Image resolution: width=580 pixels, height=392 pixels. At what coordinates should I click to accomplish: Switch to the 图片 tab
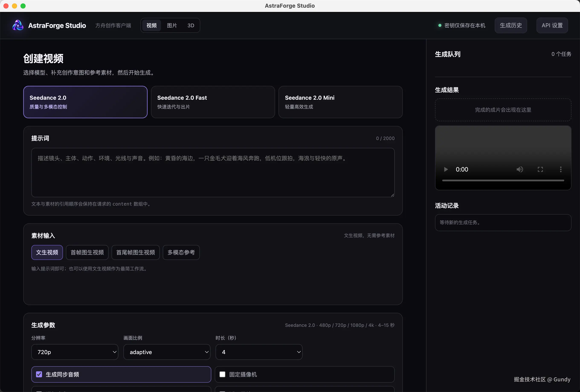[172, 25]
